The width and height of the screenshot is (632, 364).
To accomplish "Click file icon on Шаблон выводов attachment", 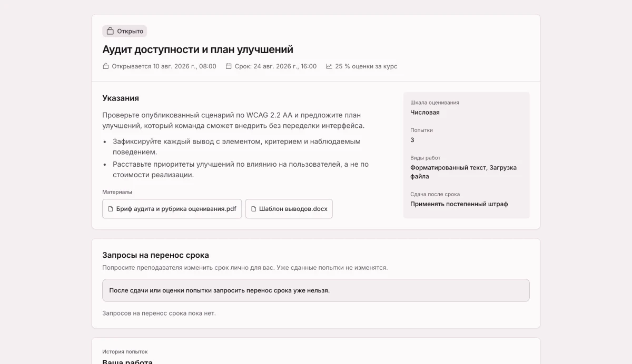I will (x=254, y=209).
